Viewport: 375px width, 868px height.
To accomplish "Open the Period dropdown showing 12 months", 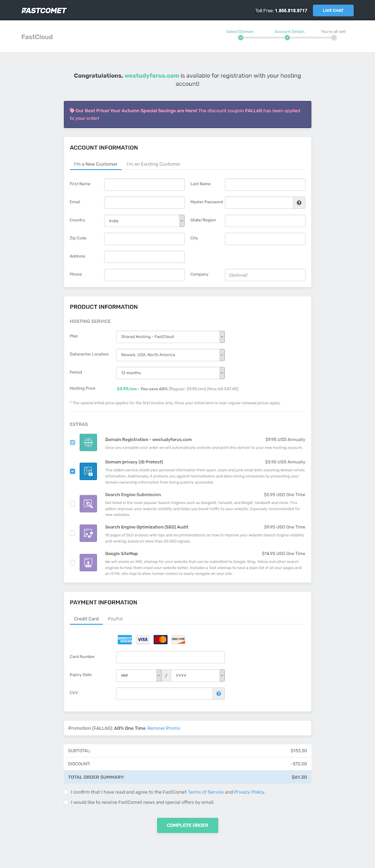I will tap(171, 373).
